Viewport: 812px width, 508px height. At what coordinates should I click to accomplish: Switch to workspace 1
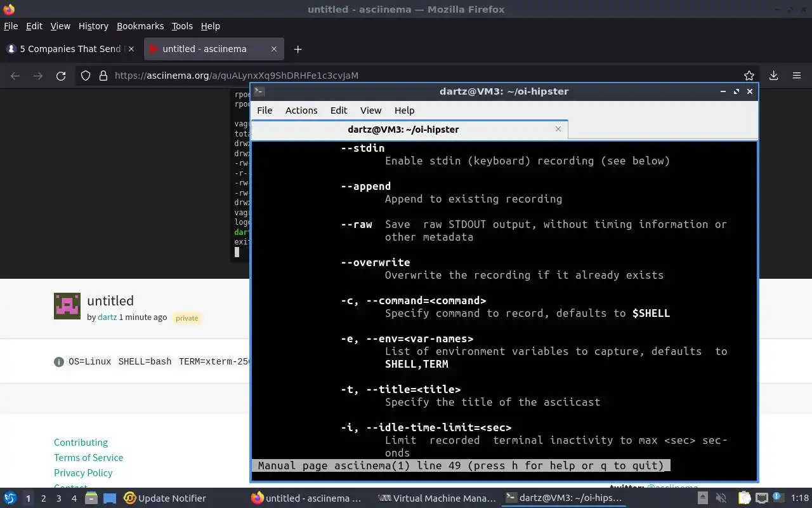pyautogui.click(x=28, y=498)
